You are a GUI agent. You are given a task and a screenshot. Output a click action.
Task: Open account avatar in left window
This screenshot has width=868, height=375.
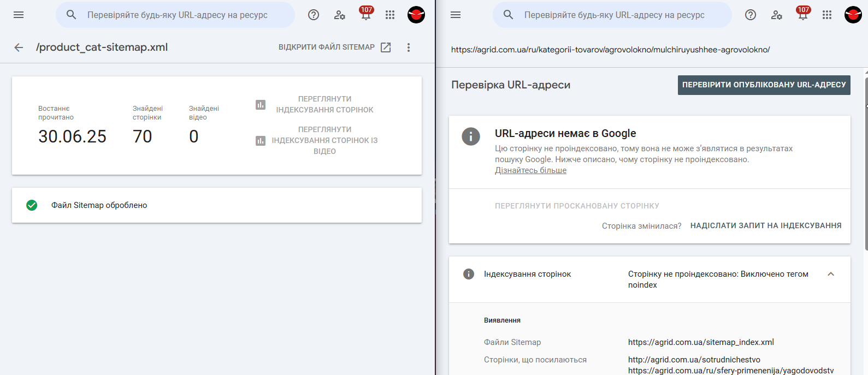click(416, 15)
